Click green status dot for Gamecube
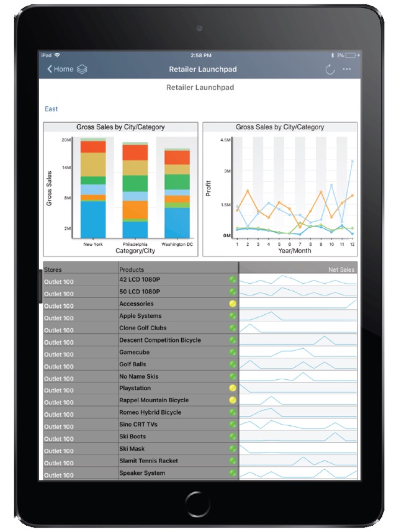This screenshot has width=399, height=532. click(x=233, y=352)
